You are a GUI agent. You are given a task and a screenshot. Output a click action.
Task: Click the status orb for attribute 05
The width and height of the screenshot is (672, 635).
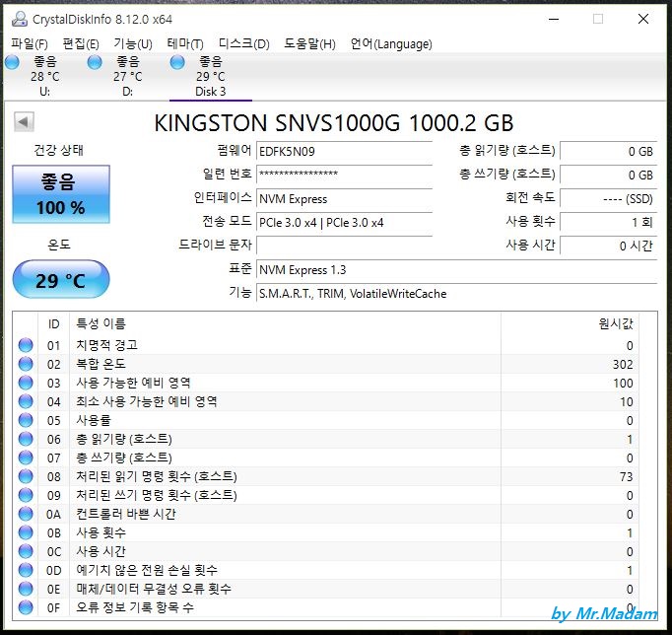pyautogui.click(x=26, y=420)
